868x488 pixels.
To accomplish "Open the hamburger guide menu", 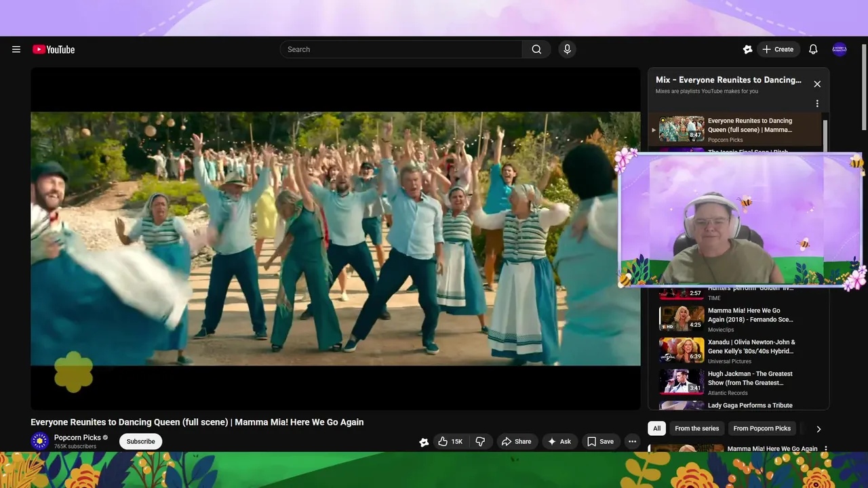I will coord(16,49).
